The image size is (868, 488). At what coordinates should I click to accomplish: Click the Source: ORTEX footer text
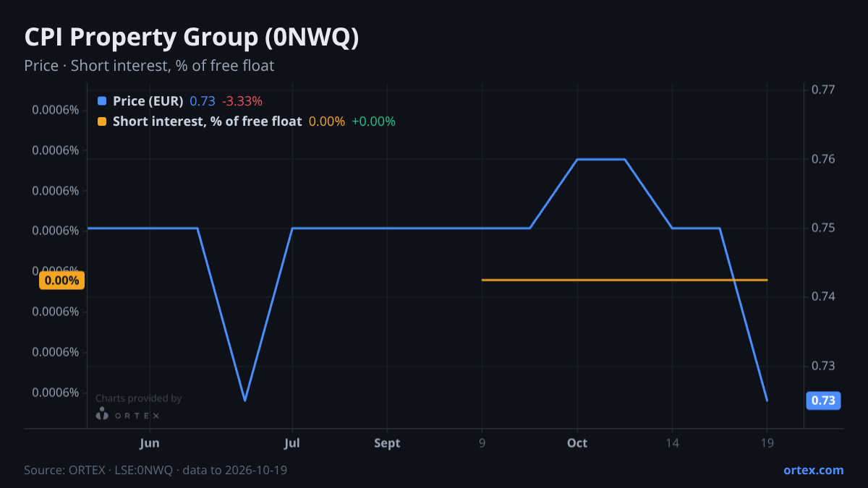pos(156,470)
